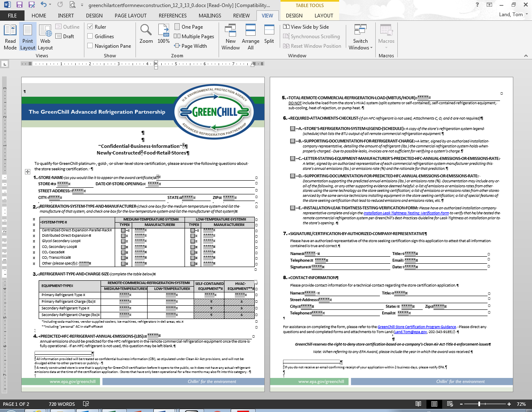
Task: Click the ruler tab selector button
Action: click(x=5, y=64)
